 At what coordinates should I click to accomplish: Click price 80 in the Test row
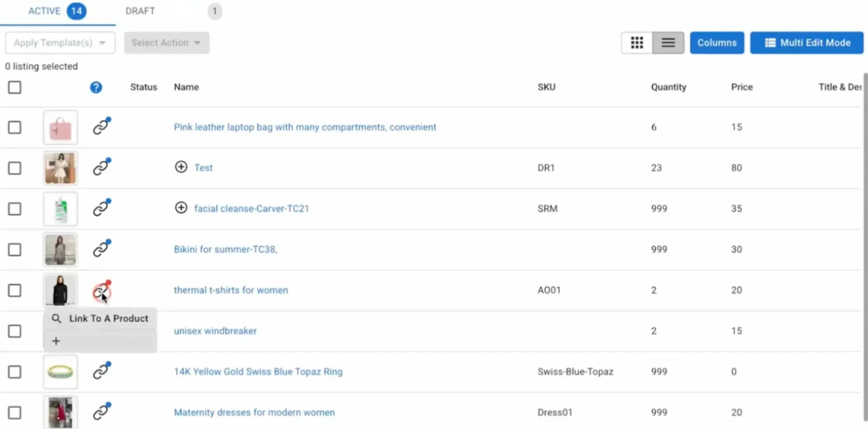coord(736,168)
